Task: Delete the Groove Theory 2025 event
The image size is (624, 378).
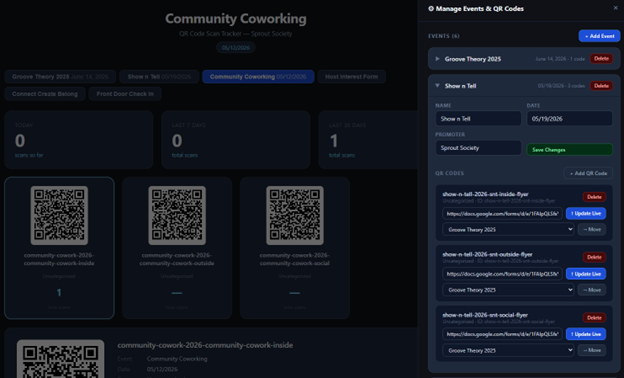Action: 601,58
